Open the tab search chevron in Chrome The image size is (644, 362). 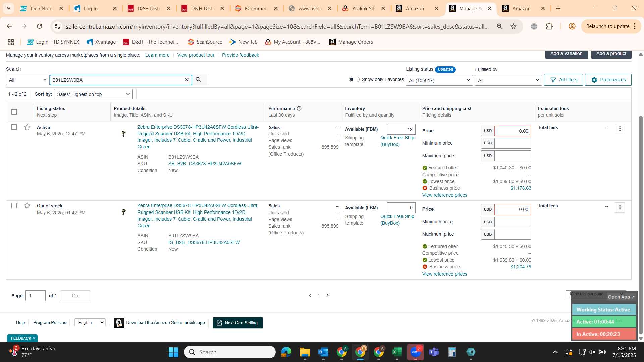pos(8,8)
